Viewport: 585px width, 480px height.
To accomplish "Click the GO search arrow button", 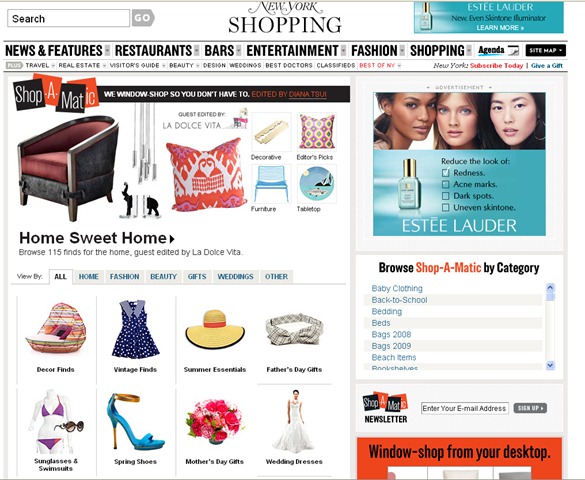I will click(x=143, y=18).
